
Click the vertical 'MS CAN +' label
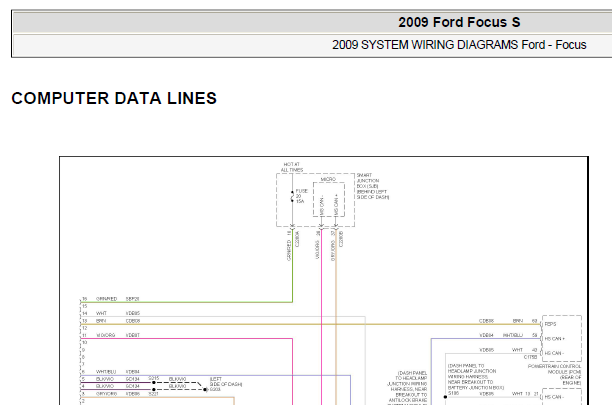pyautogui.click(x=336, y=205)
